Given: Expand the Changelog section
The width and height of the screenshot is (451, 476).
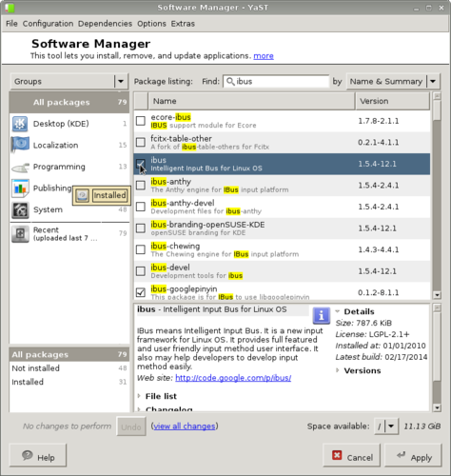Looking at the screenshot, I should [x=139, y=408].
